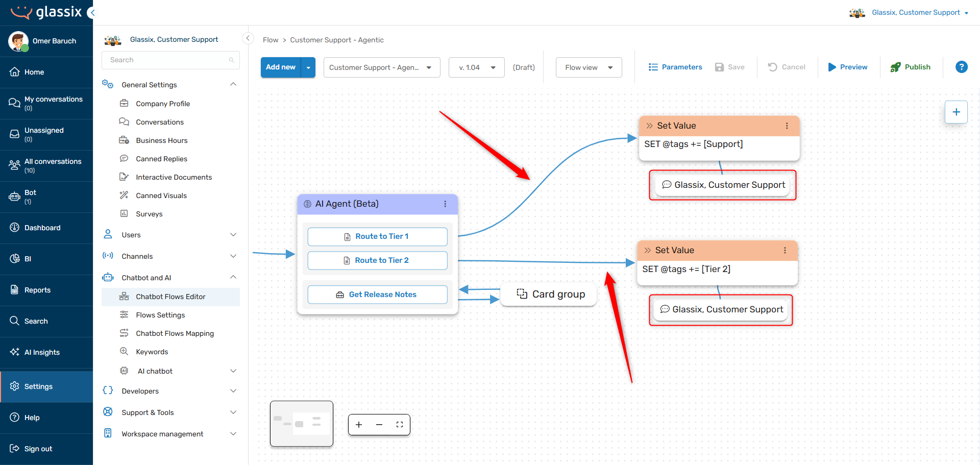This screenshot has width=980, height=465.
Task: Collapse the General Settings section
Action: 233,84
